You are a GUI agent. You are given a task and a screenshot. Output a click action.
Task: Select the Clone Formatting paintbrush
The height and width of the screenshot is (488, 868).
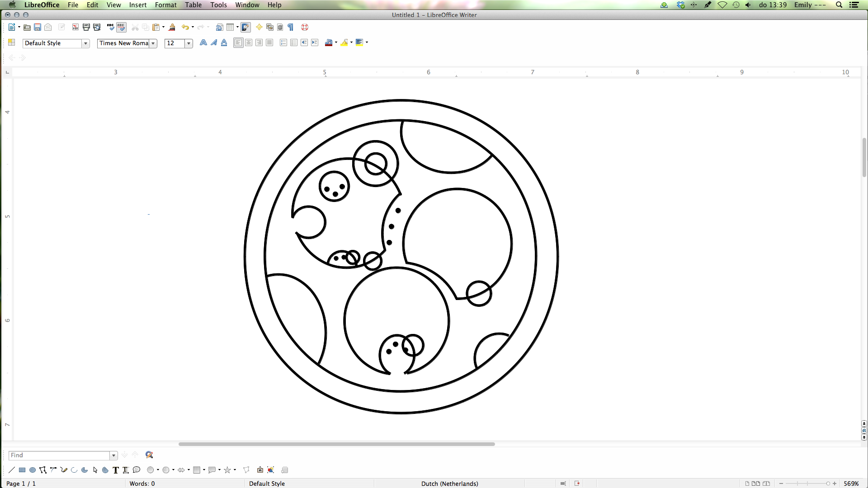[x=172, y=28]
